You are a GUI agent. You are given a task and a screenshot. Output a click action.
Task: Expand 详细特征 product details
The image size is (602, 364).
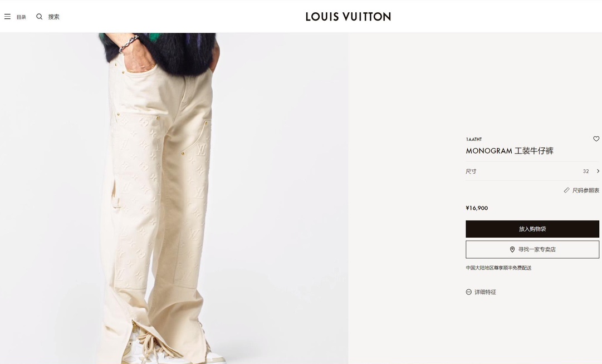coord(485,292)
